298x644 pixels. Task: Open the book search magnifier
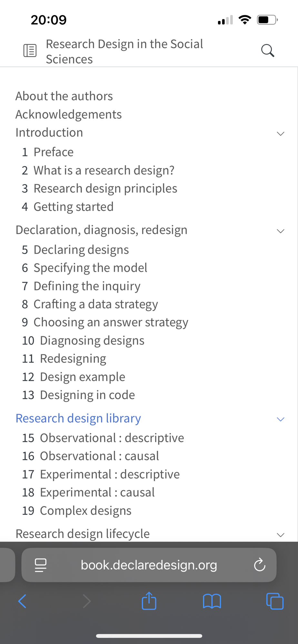(x=267, y=51)
